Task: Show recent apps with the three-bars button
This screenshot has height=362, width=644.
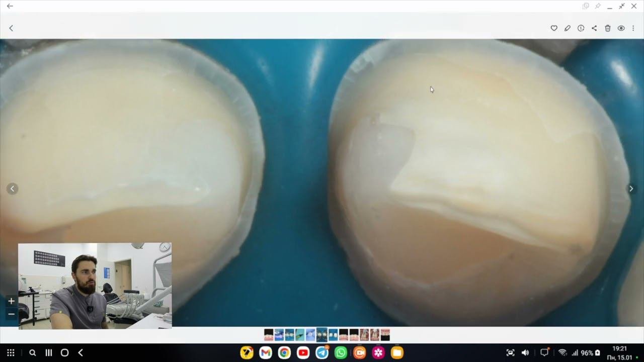Action: pyautogui.click(x=49, y=353)
